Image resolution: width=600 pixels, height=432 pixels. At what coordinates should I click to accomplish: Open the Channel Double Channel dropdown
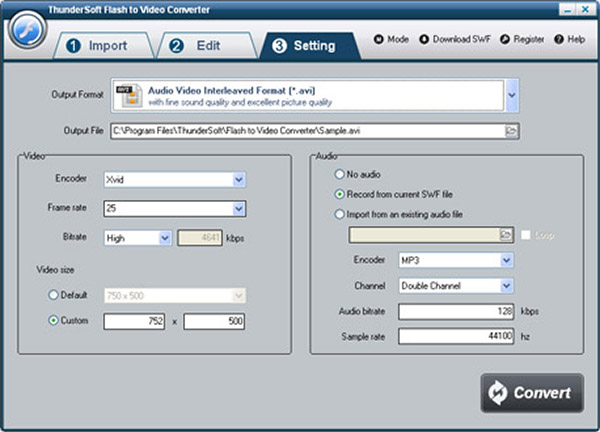[x=456, y=286]
